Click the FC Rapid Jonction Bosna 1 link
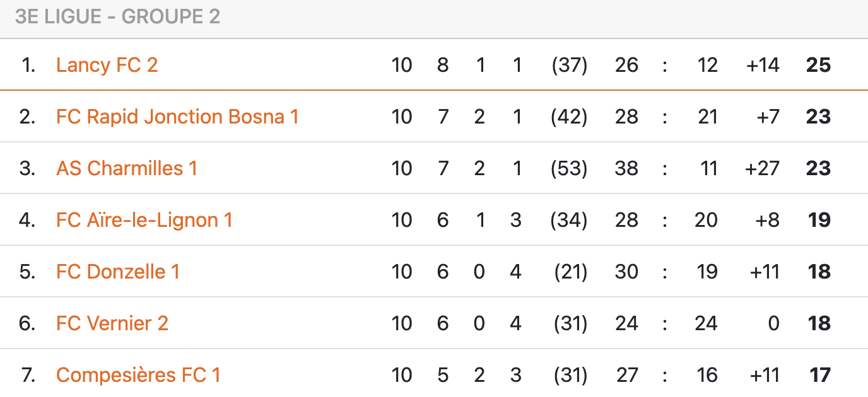868x397 pixels. [x=177, y=117]
